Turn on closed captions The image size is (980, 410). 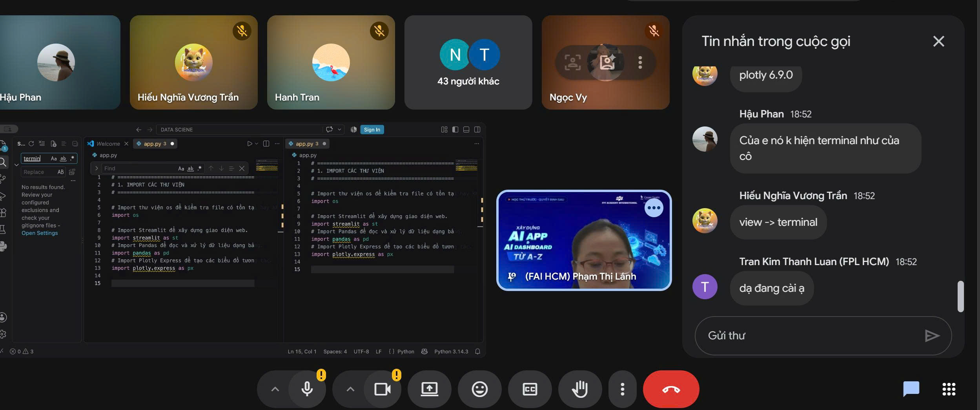click(530, 389)
